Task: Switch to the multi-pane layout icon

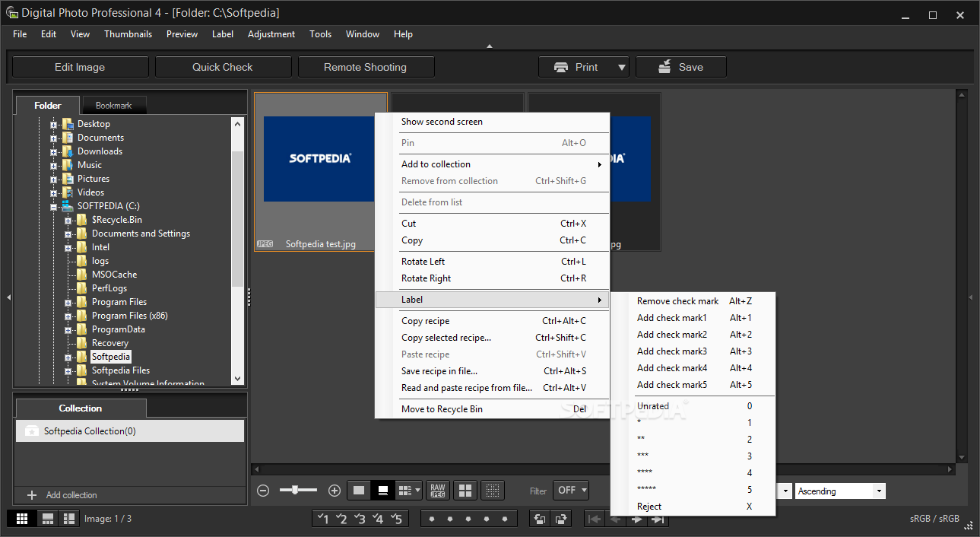Action: (x=69, y=519)
